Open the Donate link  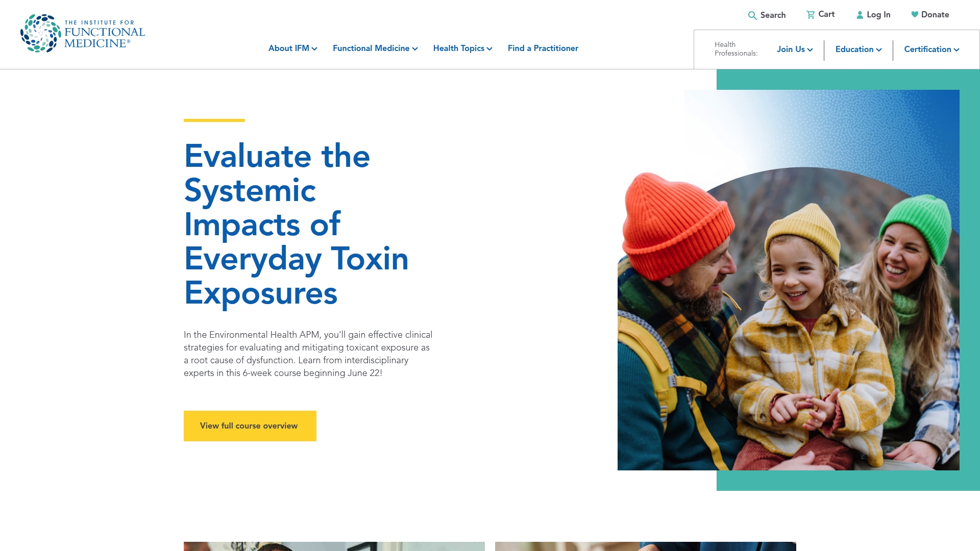pos(930,15)
